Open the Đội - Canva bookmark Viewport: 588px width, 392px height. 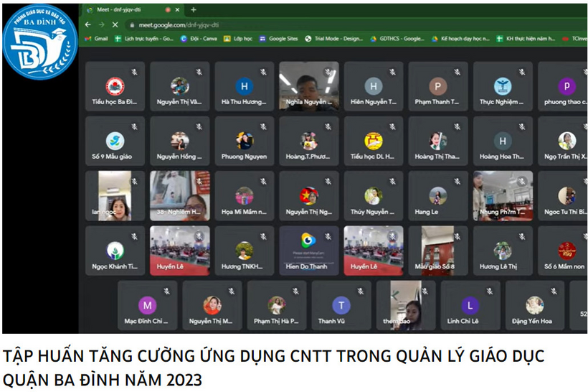(x=197, y=39)
